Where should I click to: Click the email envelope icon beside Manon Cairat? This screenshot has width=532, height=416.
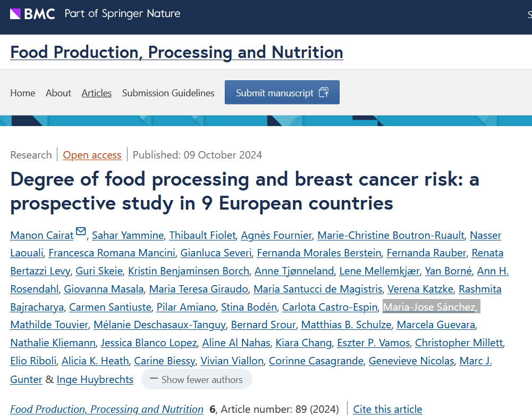pos(81,231)
